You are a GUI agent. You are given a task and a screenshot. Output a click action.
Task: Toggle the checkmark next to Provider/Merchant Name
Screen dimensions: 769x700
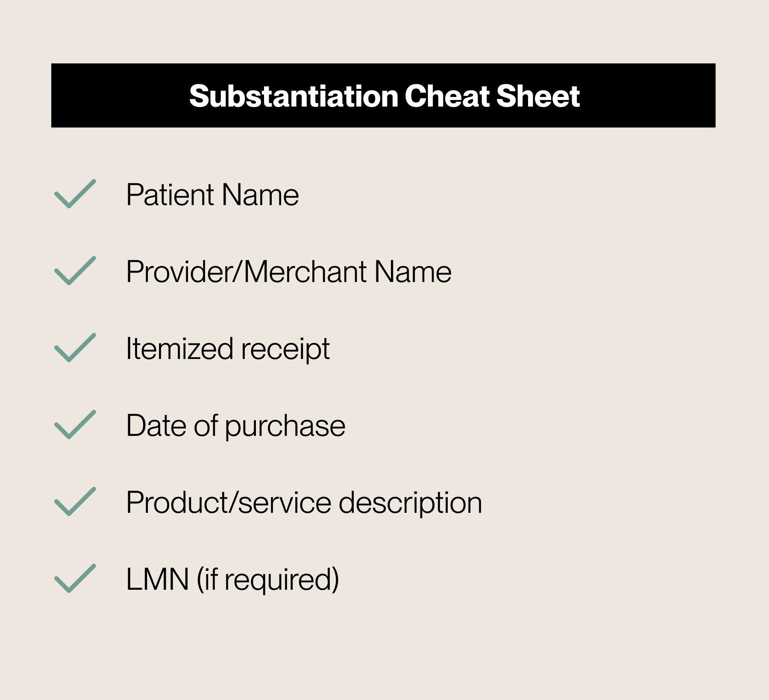click(75, 271)
